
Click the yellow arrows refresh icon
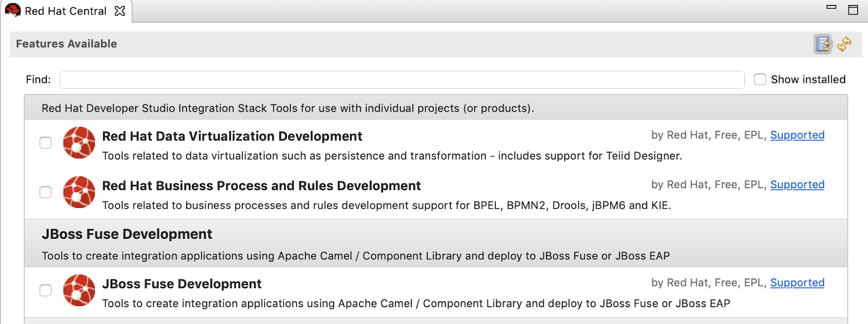tap(844, 44)
